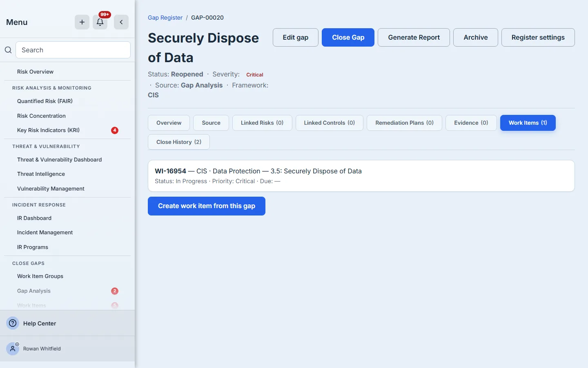Follow Gap Register breadcrumb link
The width and height of the screenshot is (588, 368).
pos(165,18)
